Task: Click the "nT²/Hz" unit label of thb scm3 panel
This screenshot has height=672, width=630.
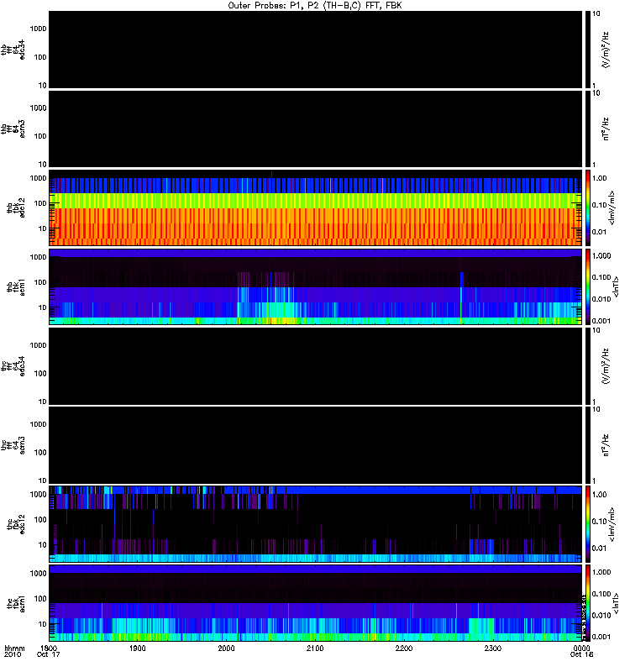Action: [606, 129]
